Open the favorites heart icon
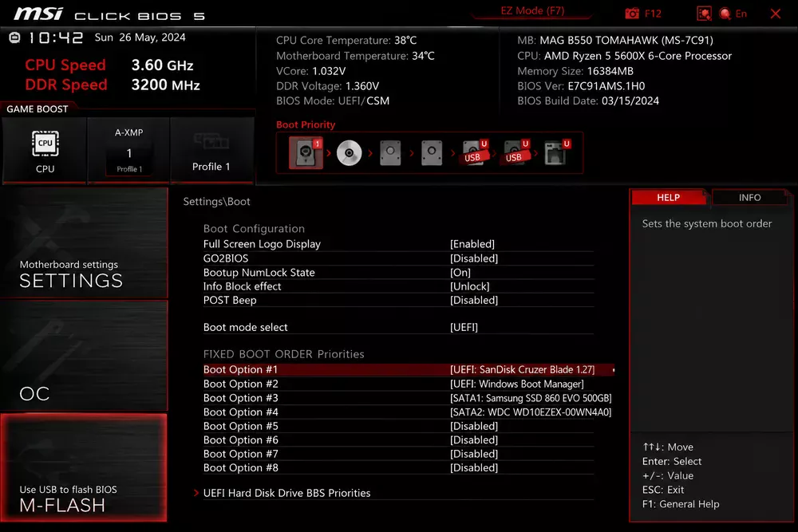Screen dimensions: 798x532 point(704,14)
